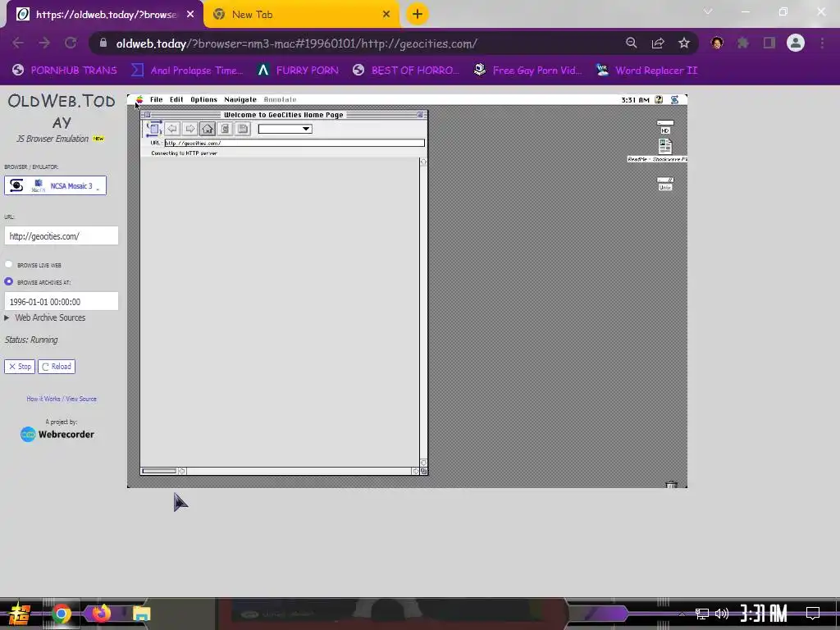This screenshot has height=630, width=840.
Task: Click the Mosaic URL text field
Action: coord(294,143)
